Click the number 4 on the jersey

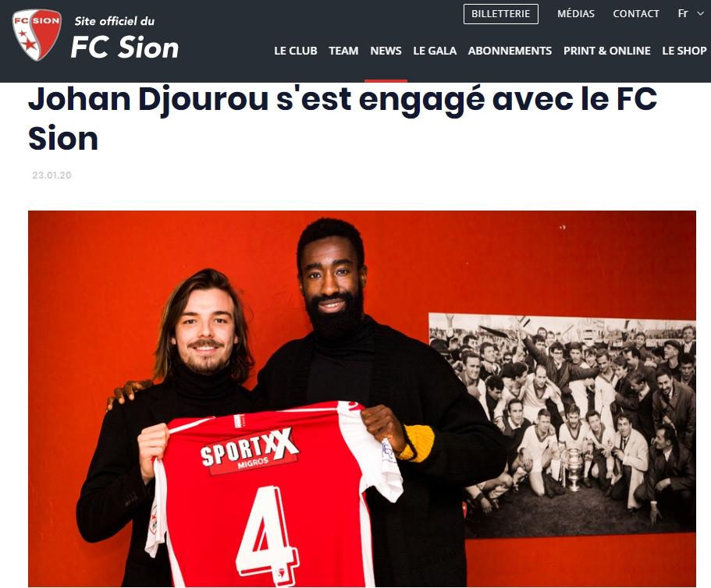coord(268,533)
